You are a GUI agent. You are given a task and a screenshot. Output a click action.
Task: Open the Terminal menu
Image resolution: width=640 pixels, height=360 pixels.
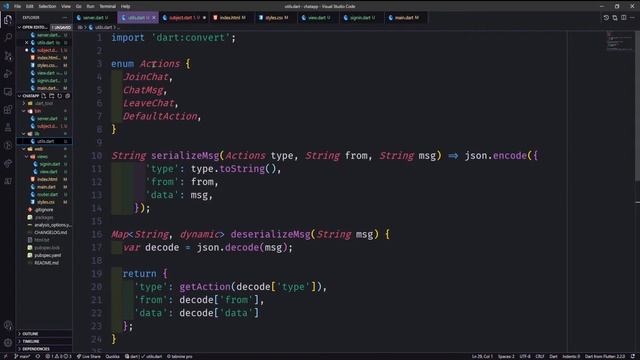[108, 7]
